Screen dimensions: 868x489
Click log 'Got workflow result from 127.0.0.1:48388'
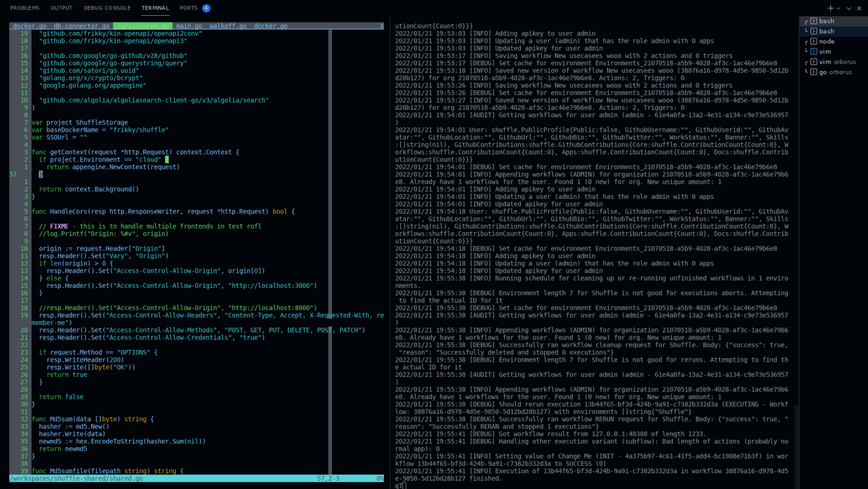tap(550, 433)
